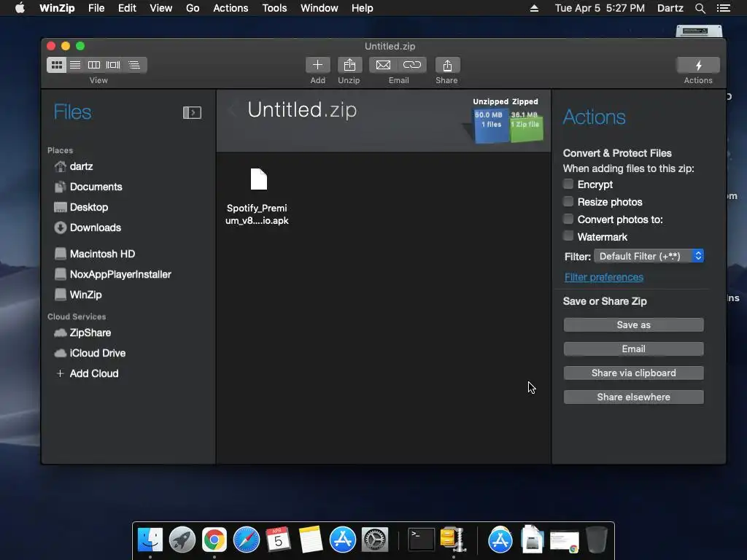Screen dimensions: 747x560
Task: Enable the Resize photos checkbox
Action: [x=568, y=201]
